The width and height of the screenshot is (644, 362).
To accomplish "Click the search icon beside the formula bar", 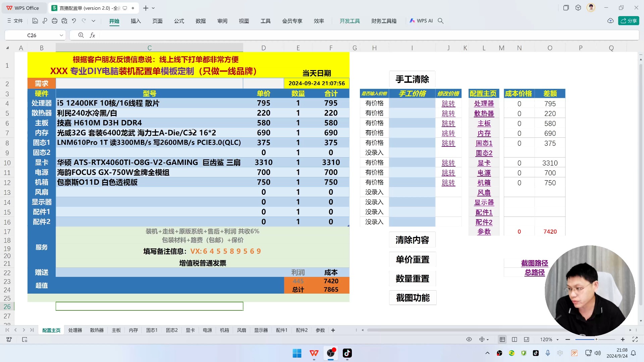I will point(80,35).
